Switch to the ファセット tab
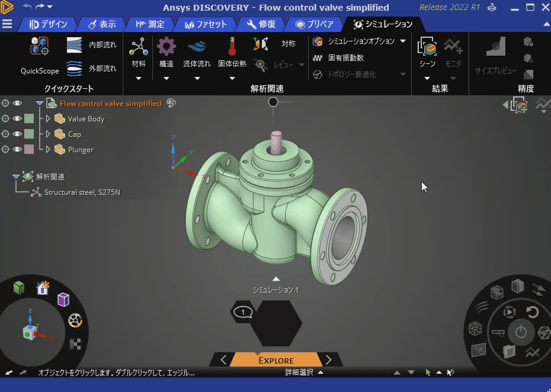The width and height of the screenshot is (551, 392). tap(206, 24)
